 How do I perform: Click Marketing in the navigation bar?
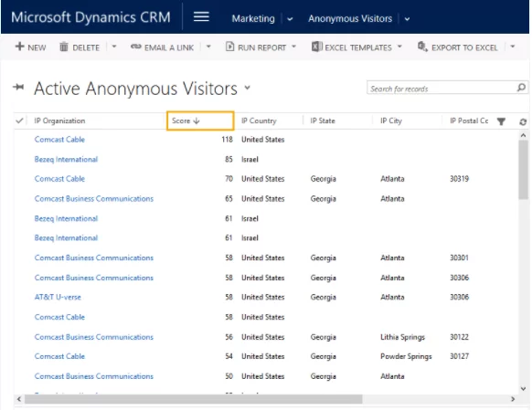[253, 18]
